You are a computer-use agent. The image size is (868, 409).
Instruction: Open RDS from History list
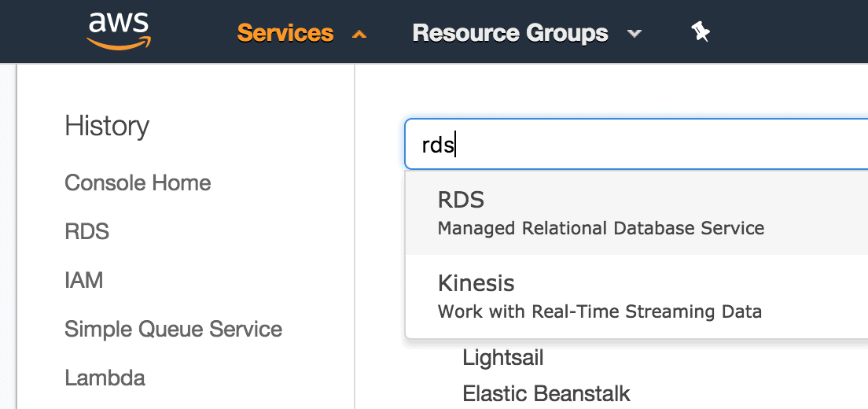pyautogui.click(x=87, y=231)
